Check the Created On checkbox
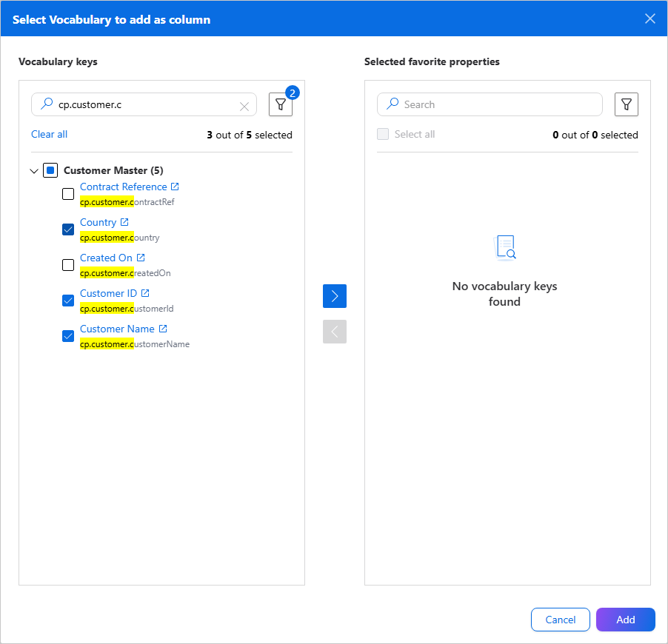 (68, 265)
